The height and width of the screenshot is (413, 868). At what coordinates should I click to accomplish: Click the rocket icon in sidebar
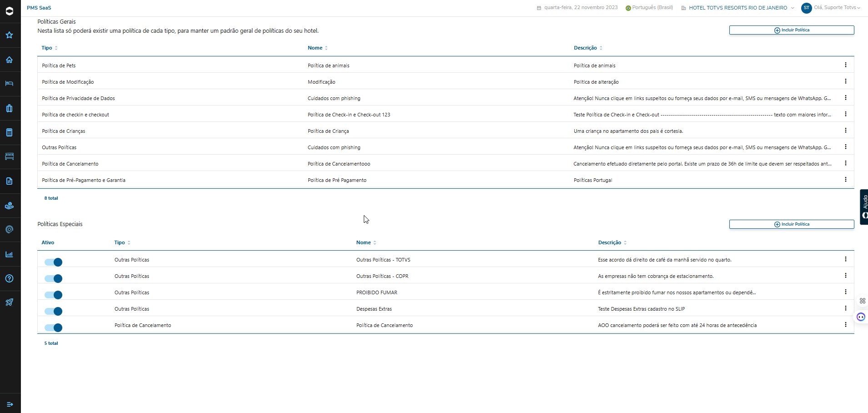[x=9, y=302]
